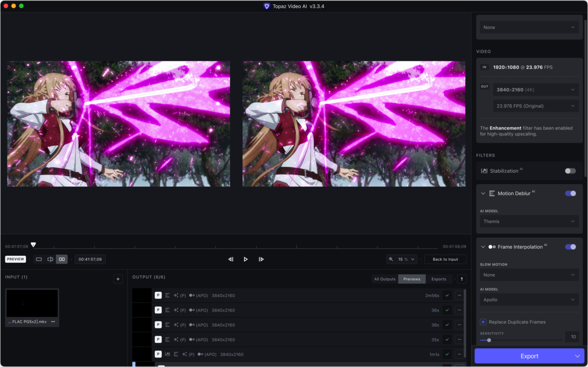The width and height of the screenshot is (588, 367).
Task: Click the left original preview image
Action: coord(119,124)
